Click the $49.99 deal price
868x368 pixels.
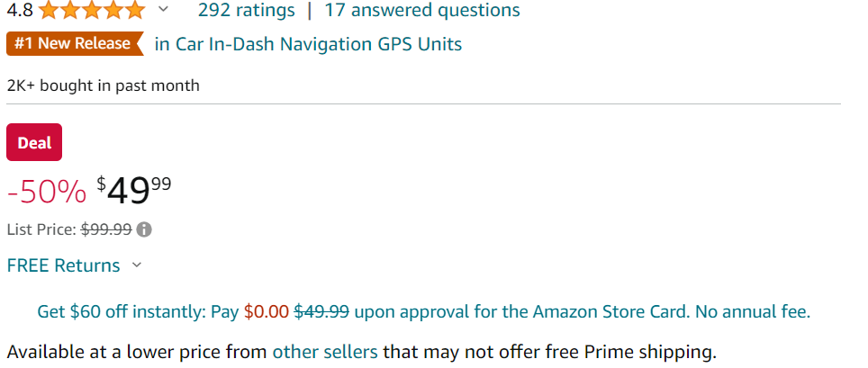[134, 191]
